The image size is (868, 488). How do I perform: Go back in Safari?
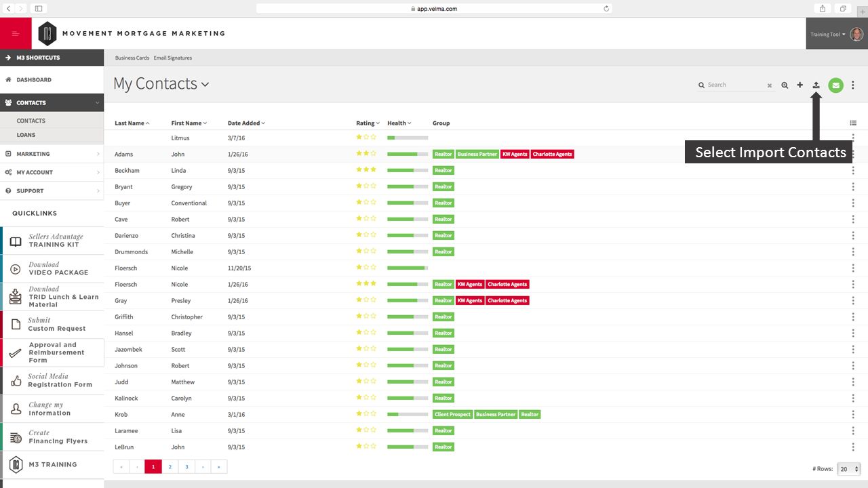(x=8, y=9)
